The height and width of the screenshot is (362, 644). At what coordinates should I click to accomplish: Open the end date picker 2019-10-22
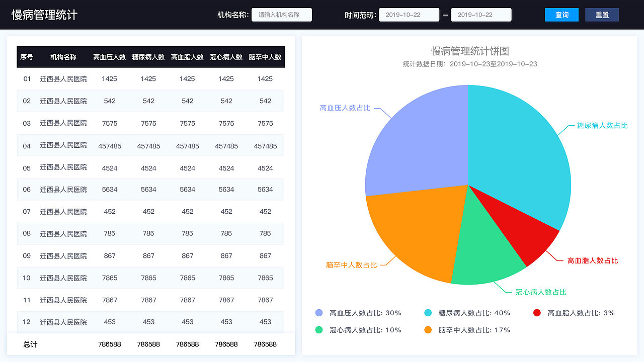(x=481, y=15)
